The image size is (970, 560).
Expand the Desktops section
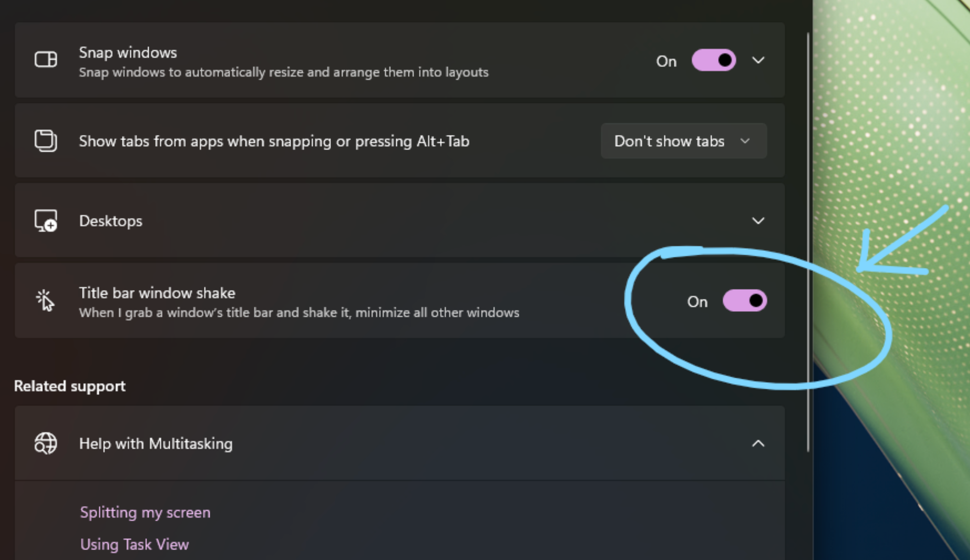coord(758,221)
